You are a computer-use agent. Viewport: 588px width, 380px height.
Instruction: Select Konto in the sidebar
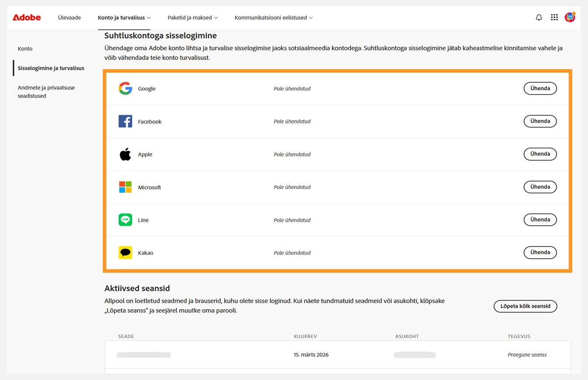[25, 49]
